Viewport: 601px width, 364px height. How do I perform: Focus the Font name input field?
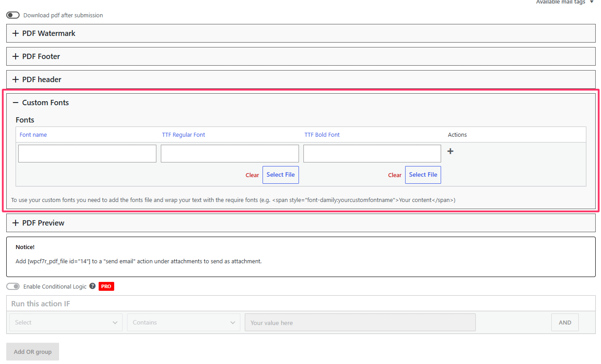click(88, 154)
